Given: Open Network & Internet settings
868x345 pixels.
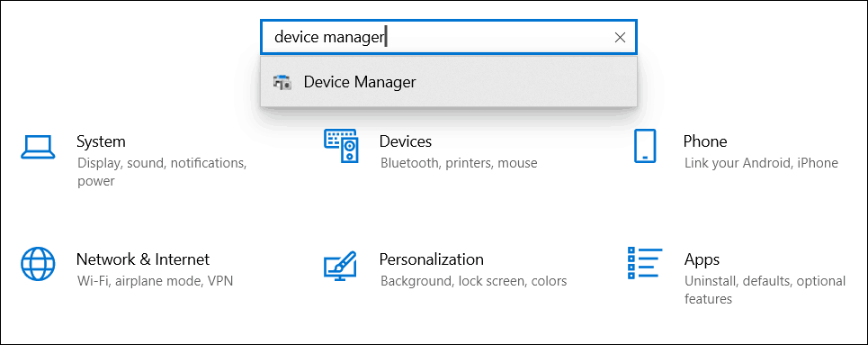Looking at the screenshot, I should 143,259.
